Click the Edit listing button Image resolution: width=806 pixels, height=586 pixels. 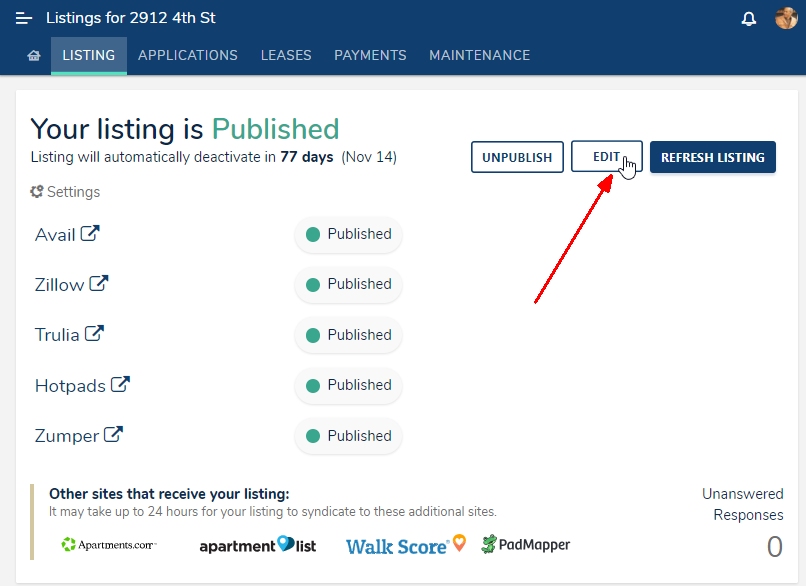click(x=606, y=157)
